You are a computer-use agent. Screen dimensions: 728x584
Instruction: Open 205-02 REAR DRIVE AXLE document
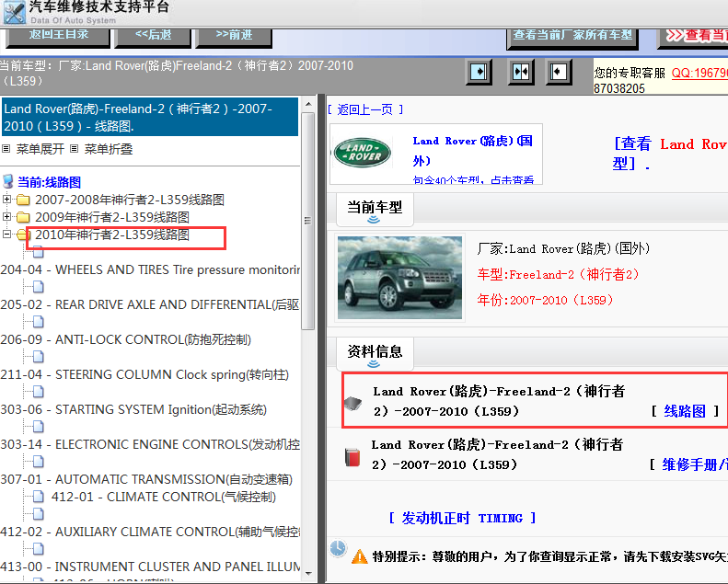pyautogui.click(x=149, y=304)
